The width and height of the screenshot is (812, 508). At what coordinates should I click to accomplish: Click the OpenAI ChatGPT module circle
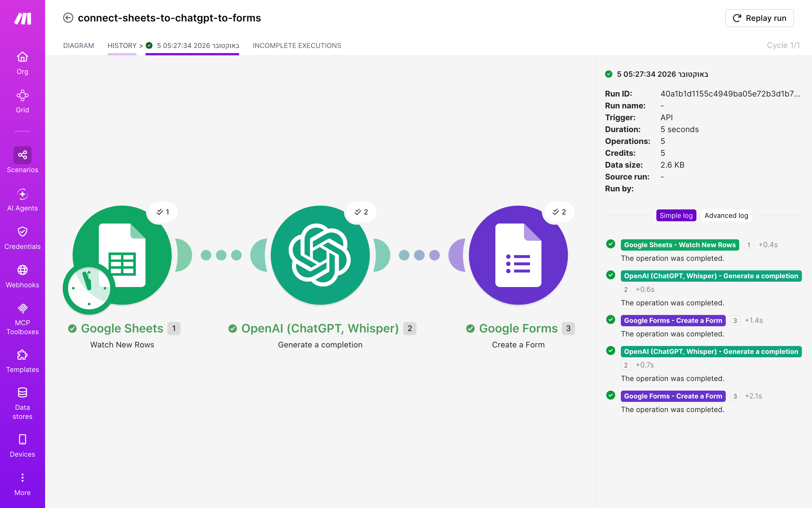pyautogui.click(x=320, y=255)
